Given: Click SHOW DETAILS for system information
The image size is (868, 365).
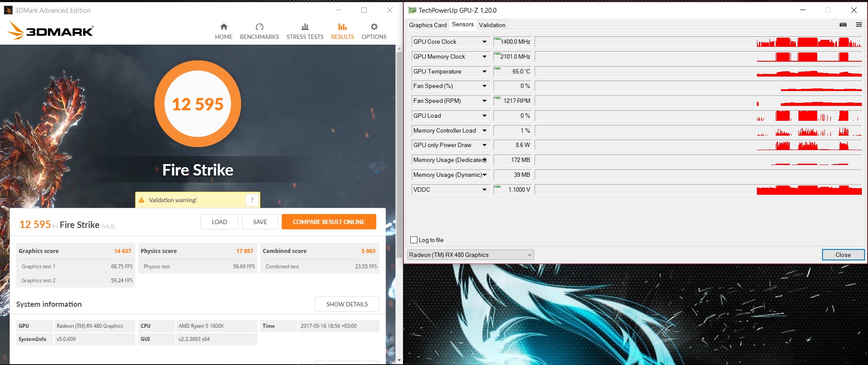Looking at the screenshot, I should (347, 304).
